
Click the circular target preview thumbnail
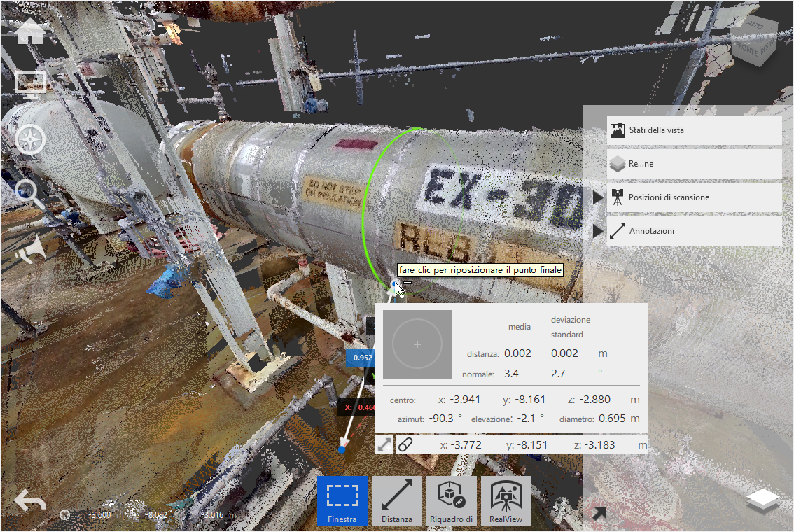coord(417,344)
